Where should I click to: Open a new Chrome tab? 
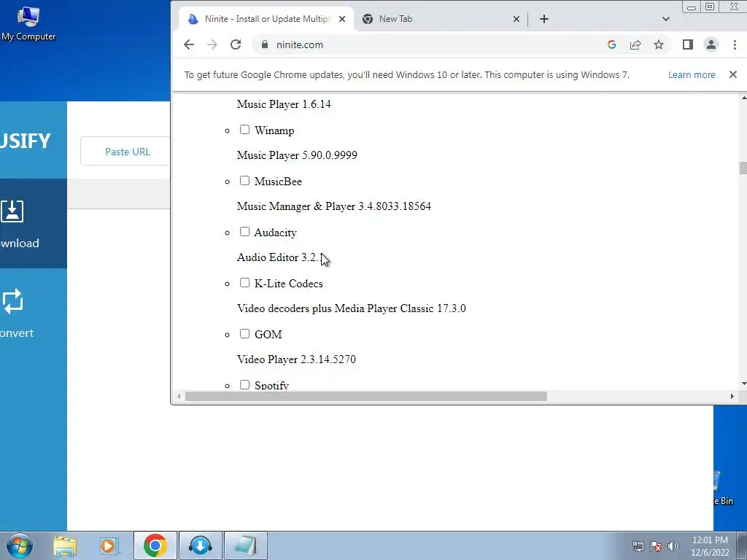tap(544, 19)
